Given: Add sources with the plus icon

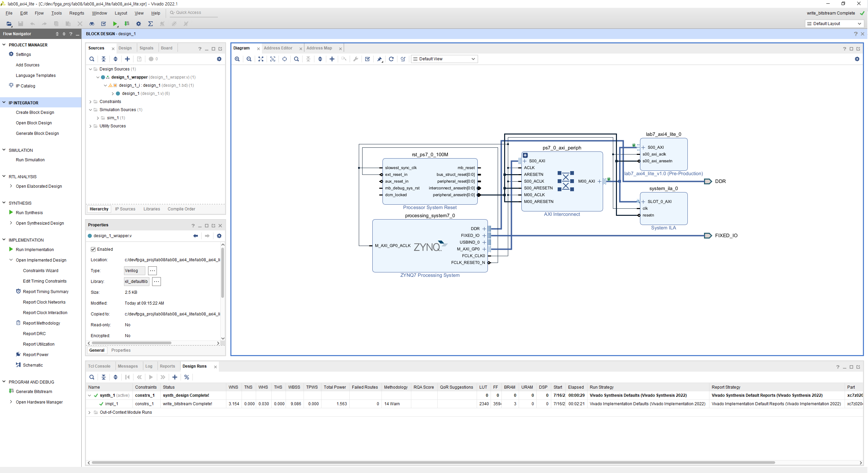Looking at the screenshot, I should click(x=127, y=59).
